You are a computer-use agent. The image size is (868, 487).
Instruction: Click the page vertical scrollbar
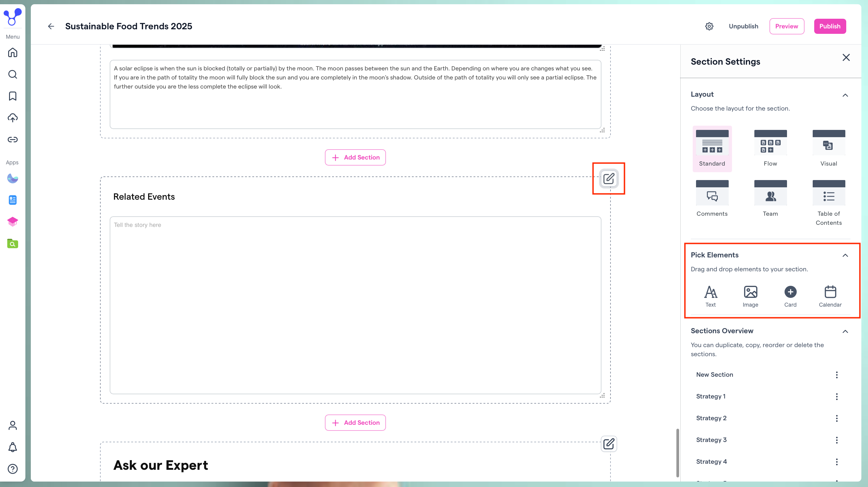(x=677, y=453)
